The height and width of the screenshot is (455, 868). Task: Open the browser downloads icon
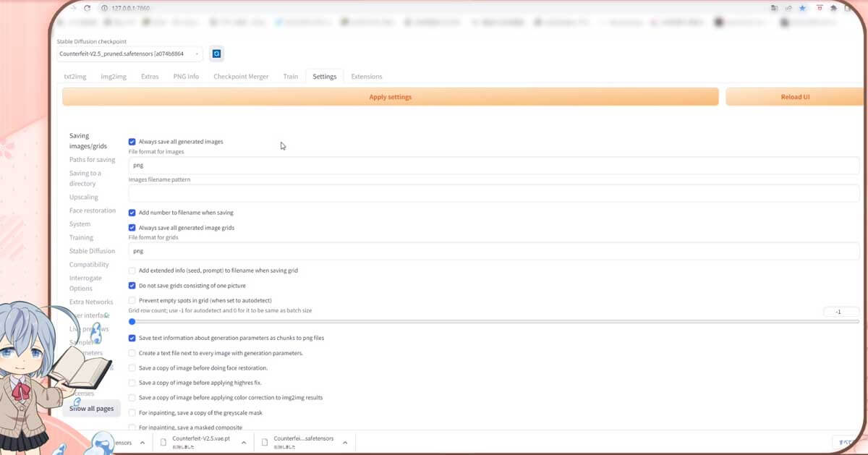(x=833, y=8)
